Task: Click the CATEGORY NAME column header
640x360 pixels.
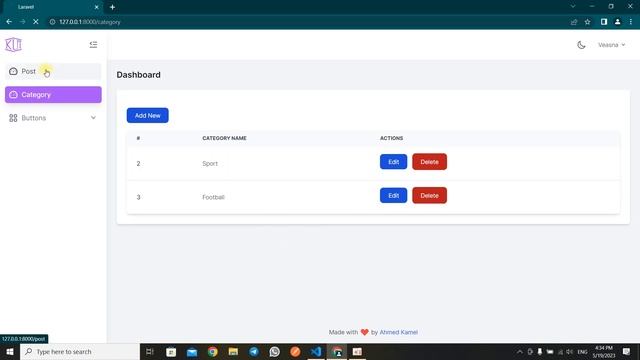Action: (224, 138)
